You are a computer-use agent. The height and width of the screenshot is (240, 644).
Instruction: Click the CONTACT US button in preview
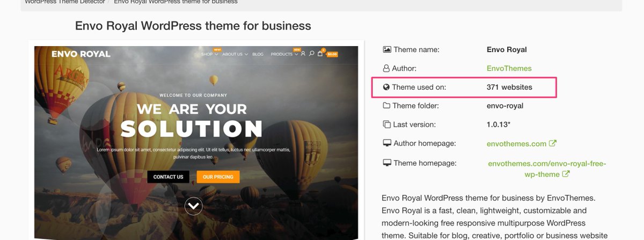168,177
